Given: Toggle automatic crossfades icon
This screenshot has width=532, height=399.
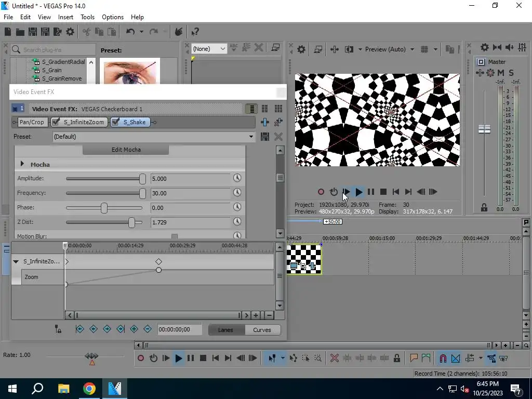Looking at the screenshot, I should tap(456, 358).
